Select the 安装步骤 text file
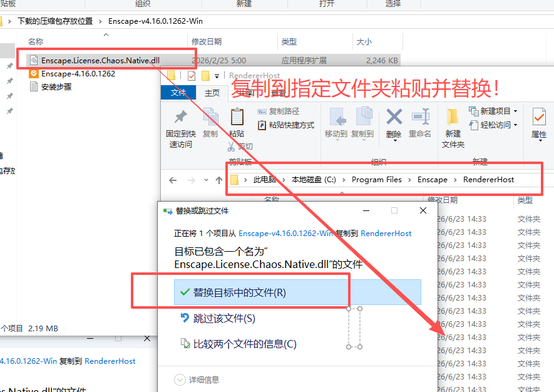Screen dimensions: 554x392 point(56,86)
